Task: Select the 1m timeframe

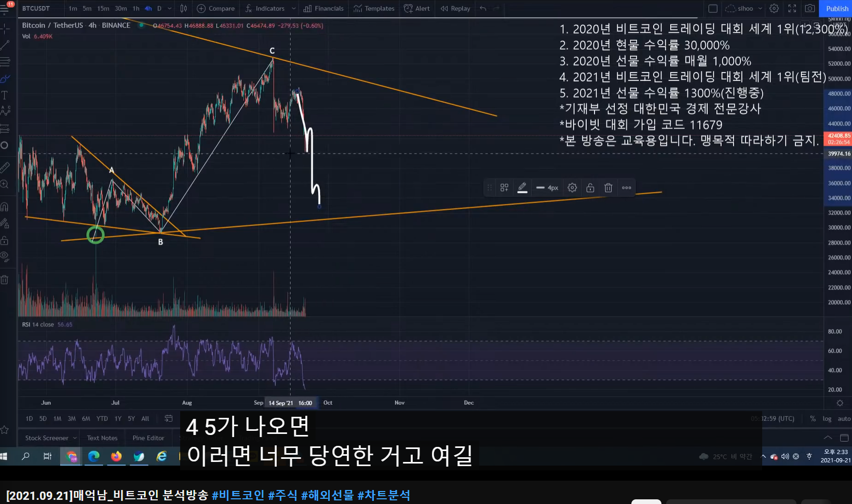Action: (x=73, y=8)
